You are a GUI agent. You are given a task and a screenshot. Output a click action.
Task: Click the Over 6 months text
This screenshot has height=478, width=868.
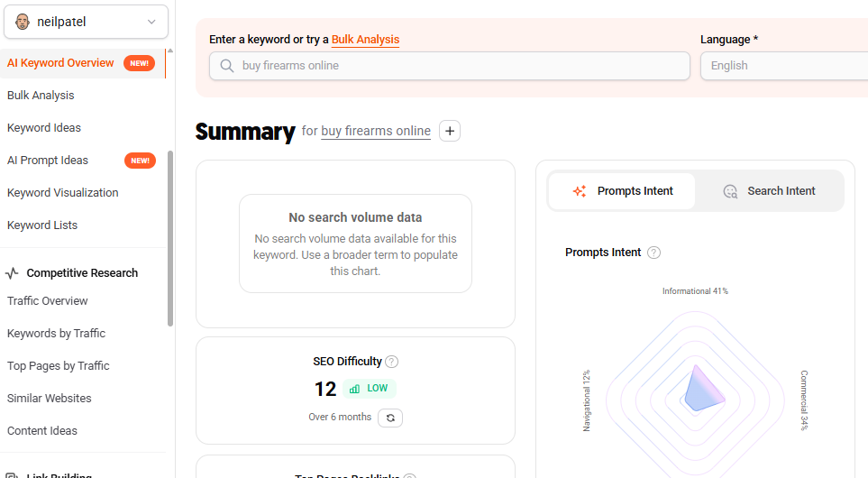pyautogui.click(x=340, y=417)
